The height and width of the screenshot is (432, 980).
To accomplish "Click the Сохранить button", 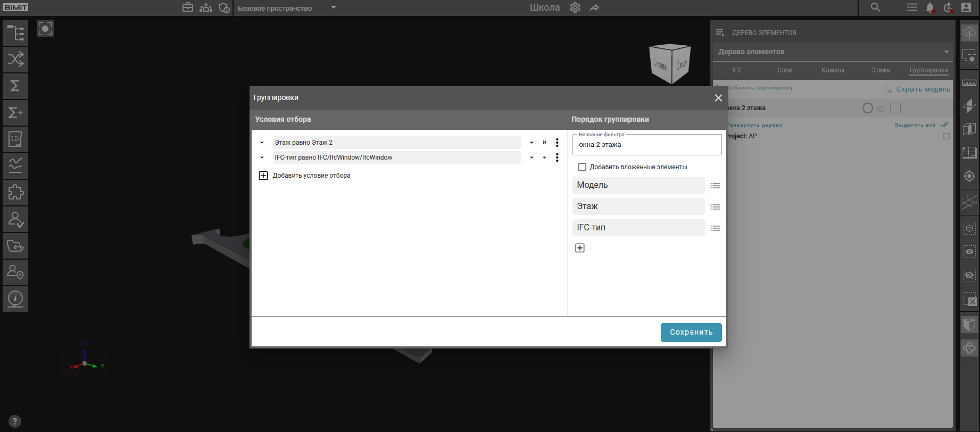I will pos(691,332).
